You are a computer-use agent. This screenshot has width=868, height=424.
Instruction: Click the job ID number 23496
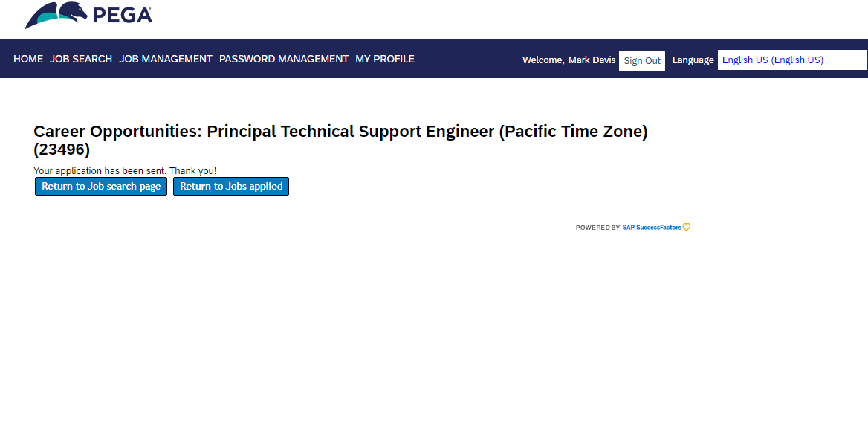tap(62, 150)
